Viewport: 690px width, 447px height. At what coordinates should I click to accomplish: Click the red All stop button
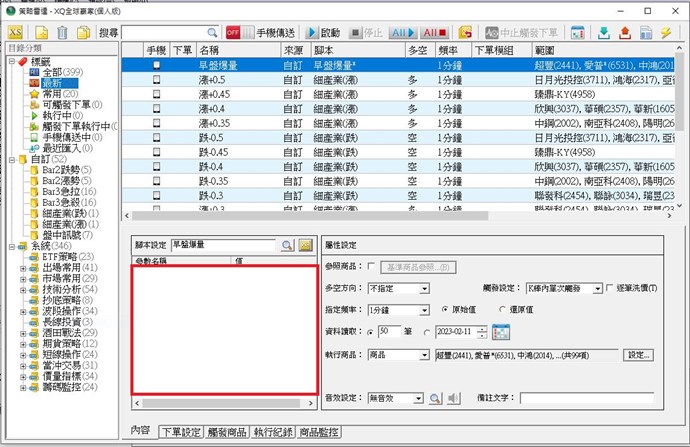tap(435, 33)
